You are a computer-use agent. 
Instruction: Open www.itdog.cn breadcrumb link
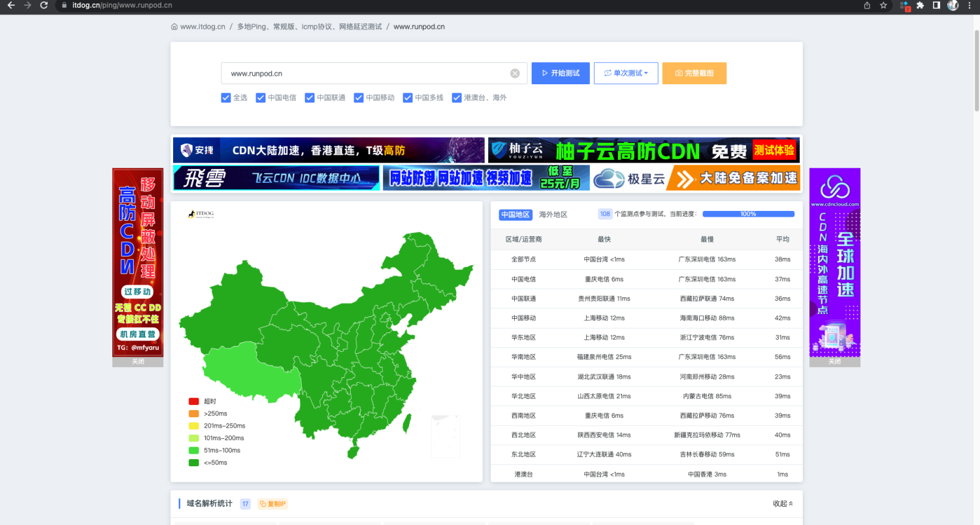tap(203, 27)
